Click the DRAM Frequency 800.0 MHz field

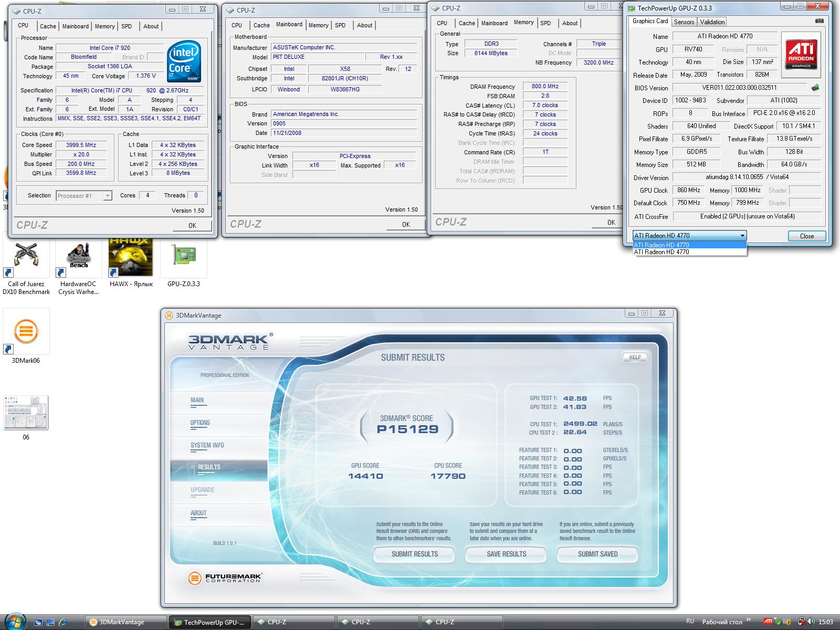pyautogui.click(x=545, y=86)
